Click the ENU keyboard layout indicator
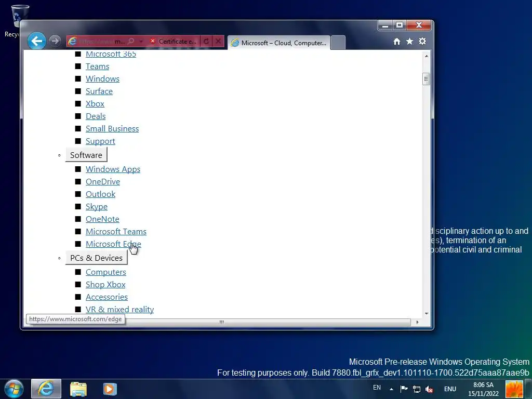532x399 pixels. pyautogui.click(x=450, y=389)
